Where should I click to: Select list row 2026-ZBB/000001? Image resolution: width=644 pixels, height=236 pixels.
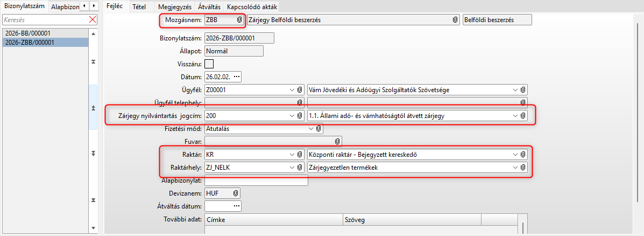pyautogui.click(x=45, y=42)
